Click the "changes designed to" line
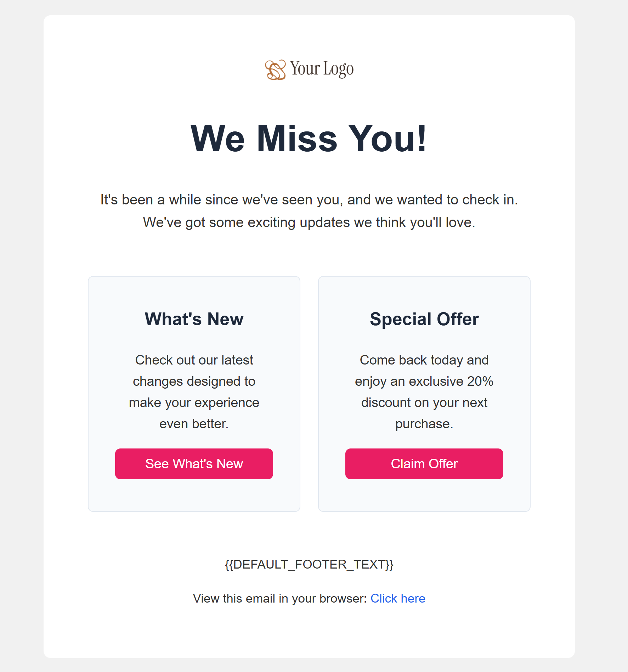Image resolution: width=628 pixels, height=672 pixels. click(194, 381)
